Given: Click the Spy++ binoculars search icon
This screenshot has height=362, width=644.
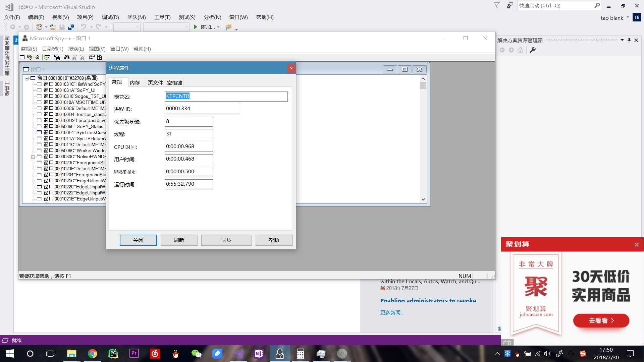Looking at the screenshot, I should pyautogui.click(x=67, y=57).
